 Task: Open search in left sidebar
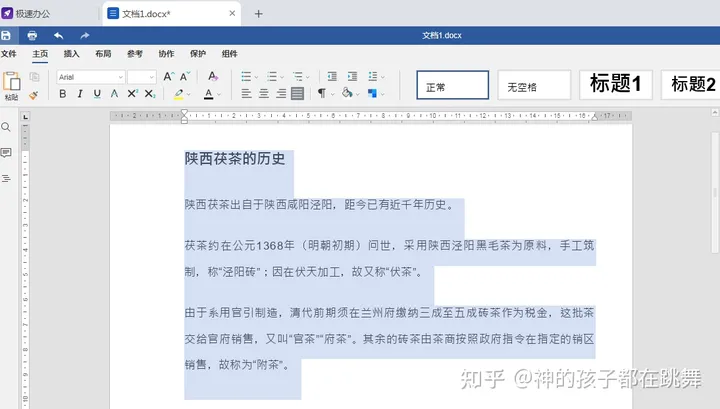[x=6, y=127]
